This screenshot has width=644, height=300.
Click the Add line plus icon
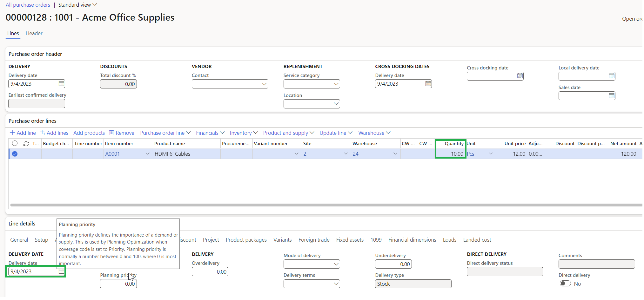(13, 133)
